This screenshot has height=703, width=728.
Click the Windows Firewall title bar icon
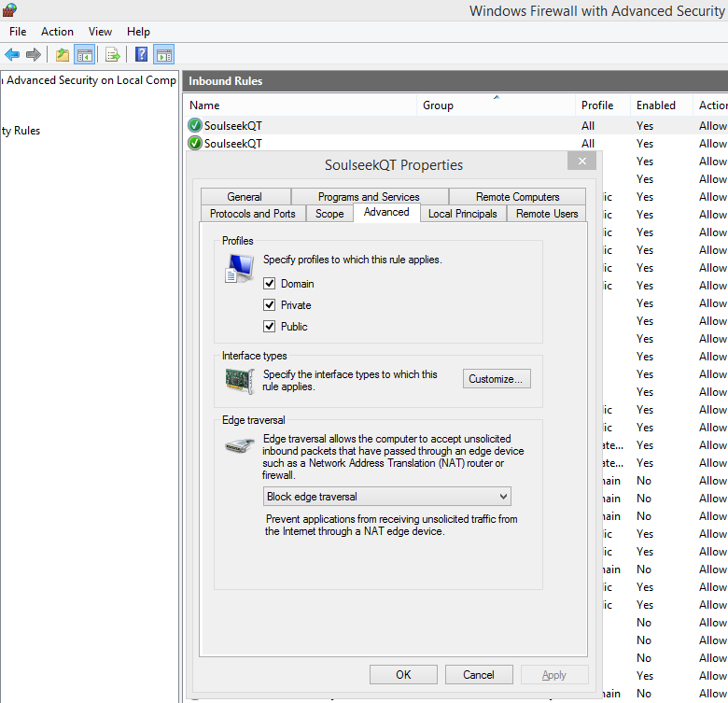click(9, 9)
